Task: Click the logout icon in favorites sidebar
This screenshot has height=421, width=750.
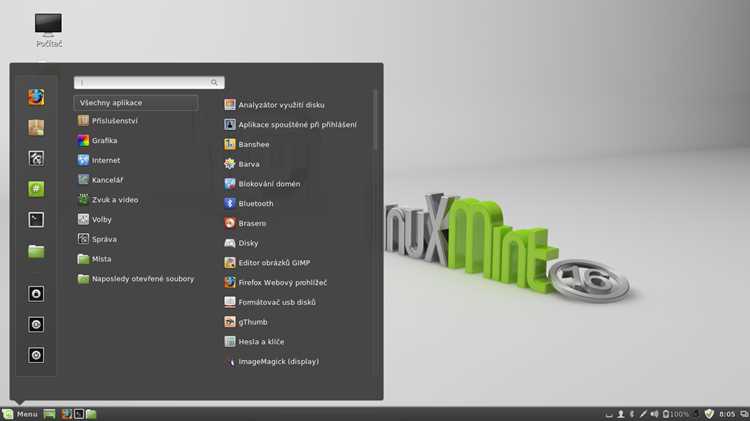Action: coord(36,324)
